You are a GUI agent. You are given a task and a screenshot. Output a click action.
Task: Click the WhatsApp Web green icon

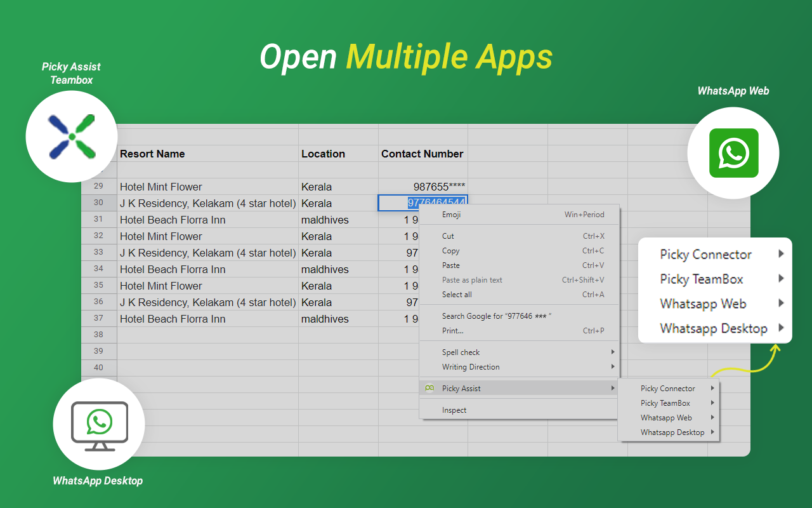tap(733, 153)
